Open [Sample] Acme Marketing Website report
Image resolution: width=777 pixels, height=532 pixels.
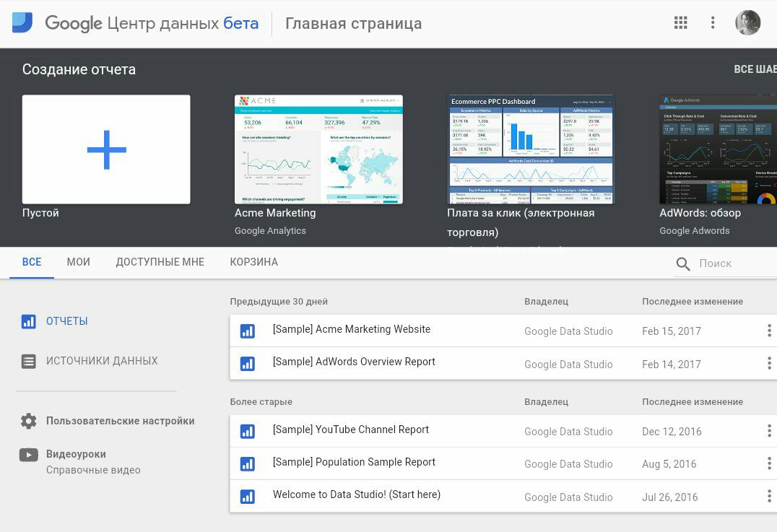[352, 329]
